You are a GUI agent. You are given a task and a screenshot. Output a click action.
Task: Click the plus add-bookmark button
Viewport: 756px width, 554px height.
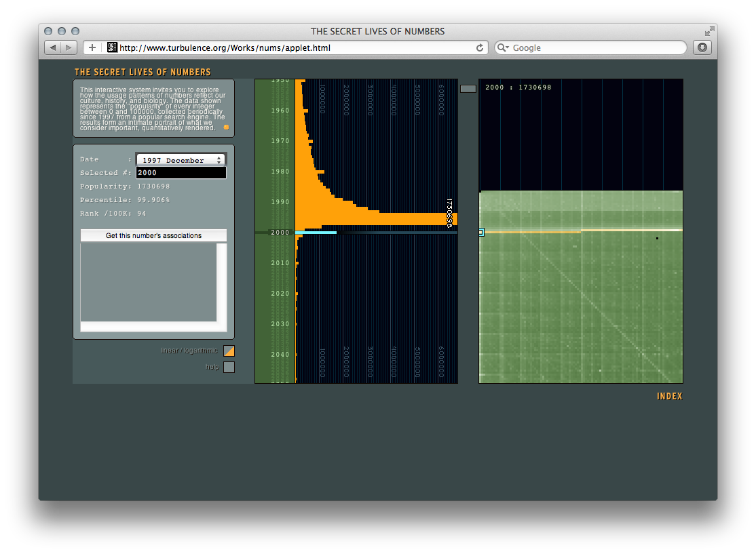click(92, 47)
